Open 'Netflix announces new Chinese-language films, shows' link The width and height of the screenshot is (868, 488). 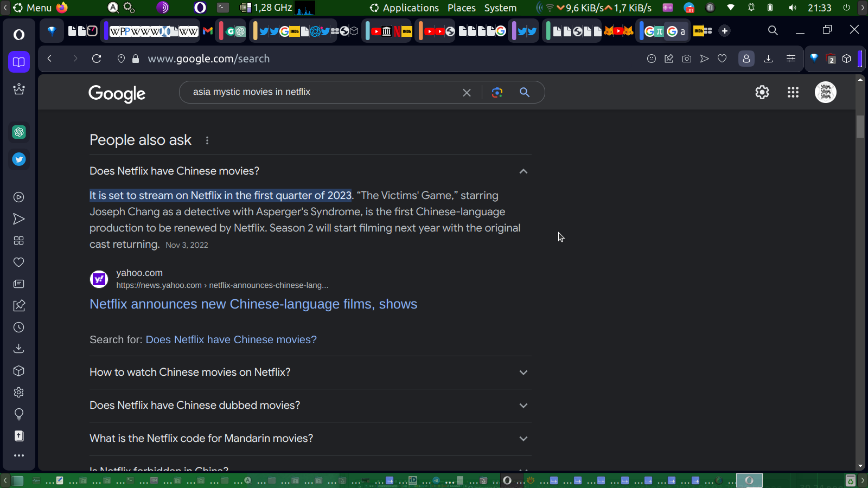[253, 304]
